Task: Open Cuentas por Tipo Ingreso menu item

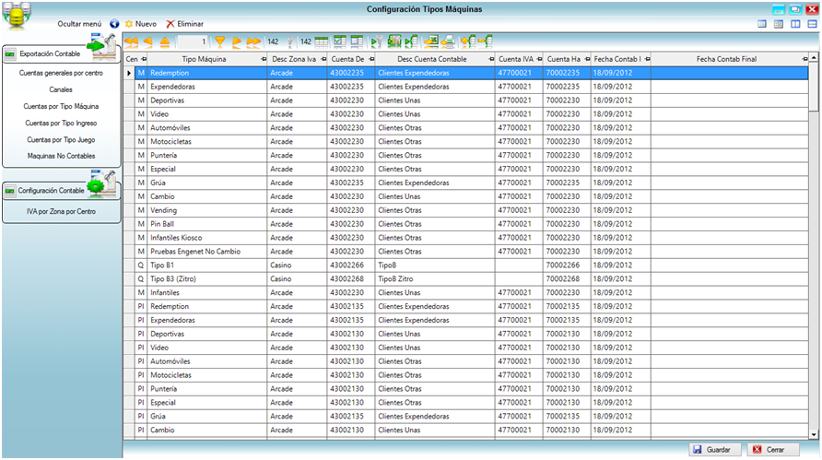Action: (x=62, y=122)
